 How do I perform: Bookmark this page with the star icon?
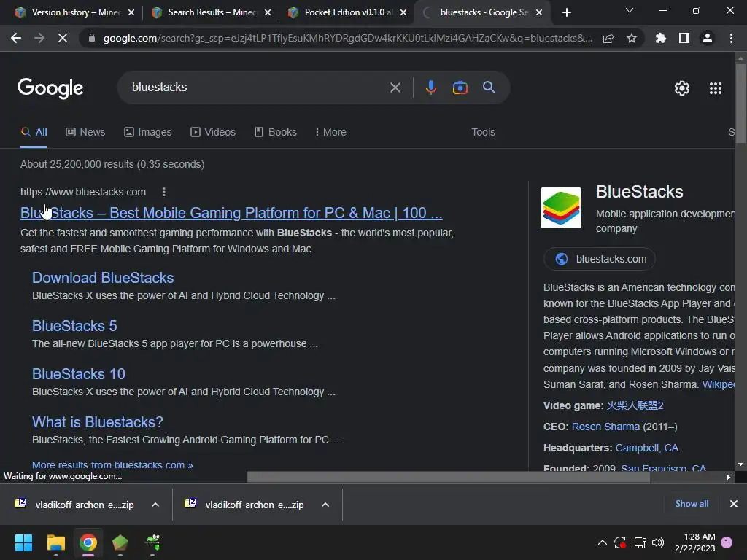[632, 38]
